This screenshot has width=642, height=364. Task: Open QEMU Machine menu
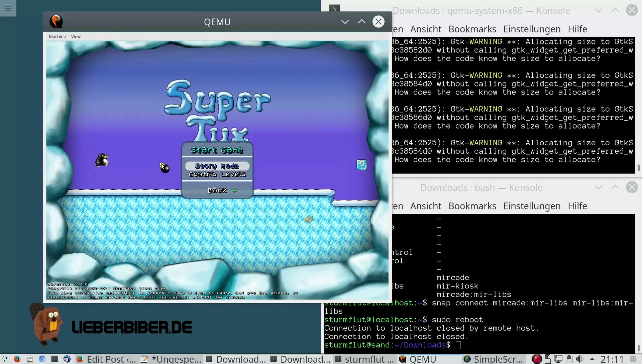click(x=57, y=36)
